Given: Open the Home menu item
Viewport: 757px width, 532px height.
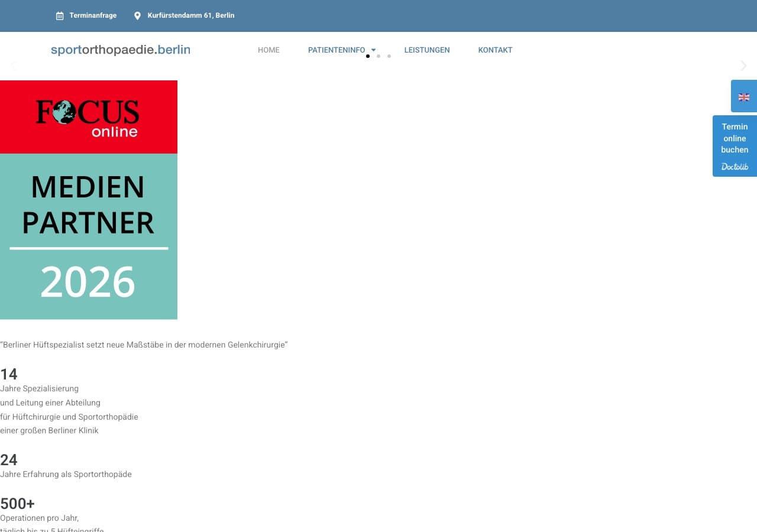Looking at the screenshot, I should pyautogui.click(x=268, y=50).
